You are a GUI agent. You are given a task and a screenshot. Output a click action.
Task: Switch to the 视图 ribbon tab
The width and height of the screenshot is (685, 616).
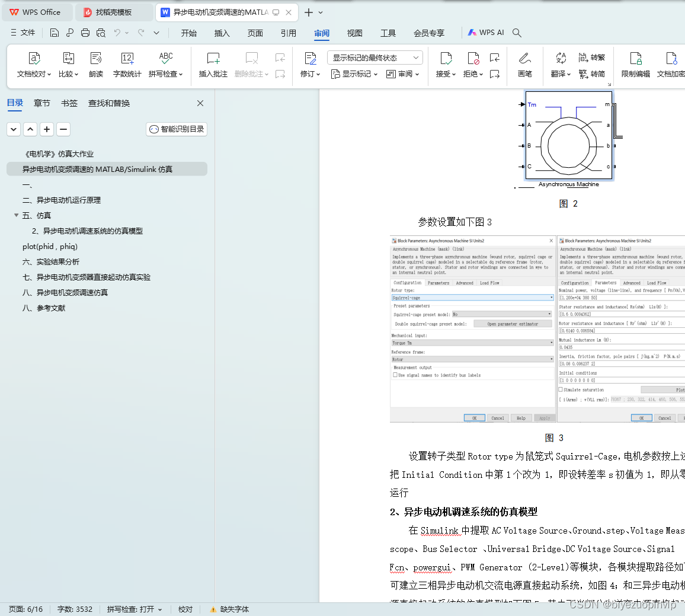tap(355, 33)
